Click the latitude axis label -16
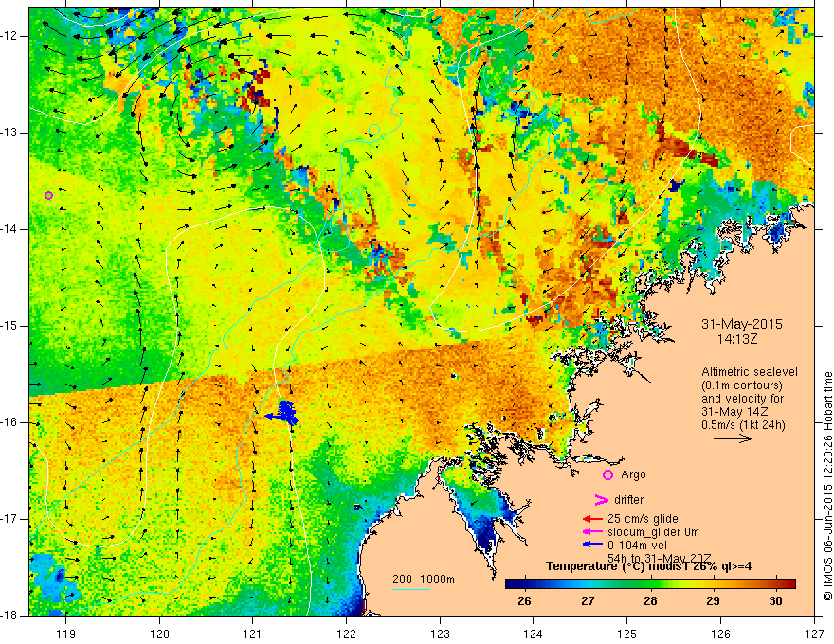The image size is (834, 644). 10,422
